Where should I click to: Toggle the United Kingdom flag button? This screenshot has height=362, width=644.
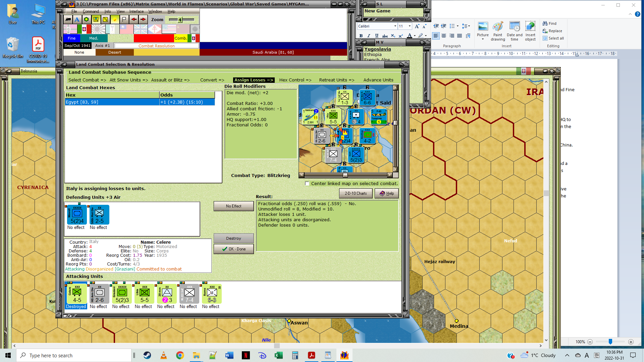pyautogui.click(x=141, y=29)
